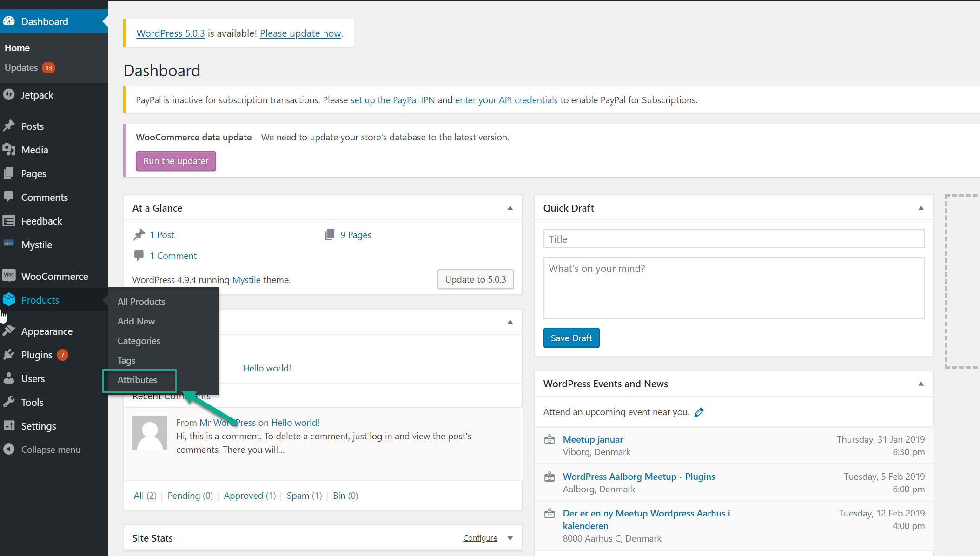
Task: Click the What's on your mind text area
Action: (734, 288)
